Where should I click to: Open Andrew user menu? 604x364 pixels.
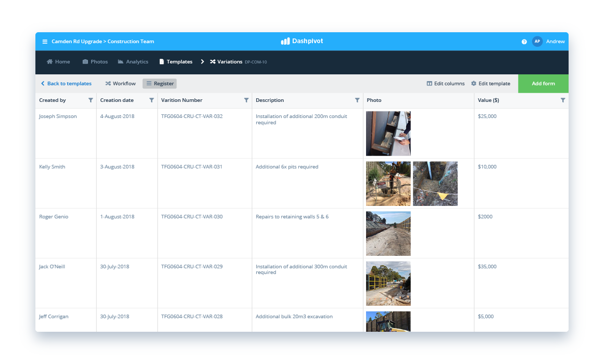pos(555,42)
